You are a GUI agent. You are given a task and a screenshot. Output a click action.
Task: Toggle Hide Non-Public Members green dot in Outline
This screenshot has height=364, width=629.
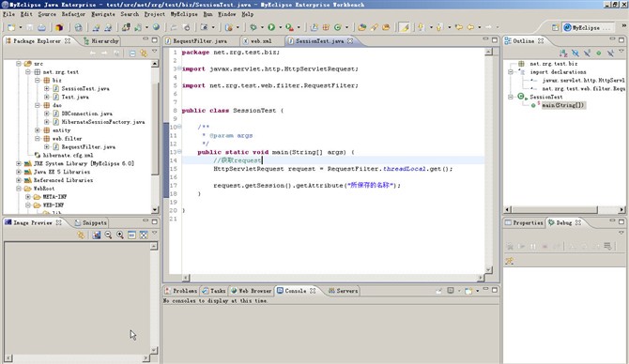[599, 53]
